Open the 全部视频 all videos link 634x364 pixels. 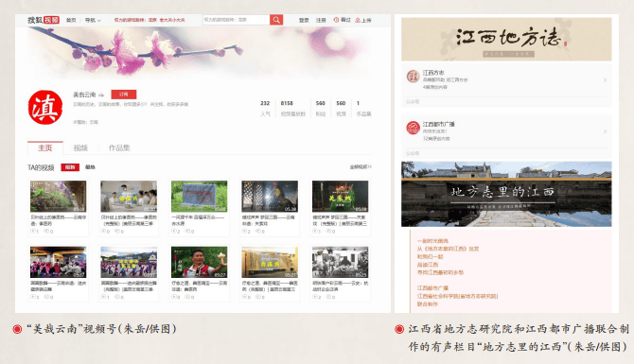click(361, 166)
